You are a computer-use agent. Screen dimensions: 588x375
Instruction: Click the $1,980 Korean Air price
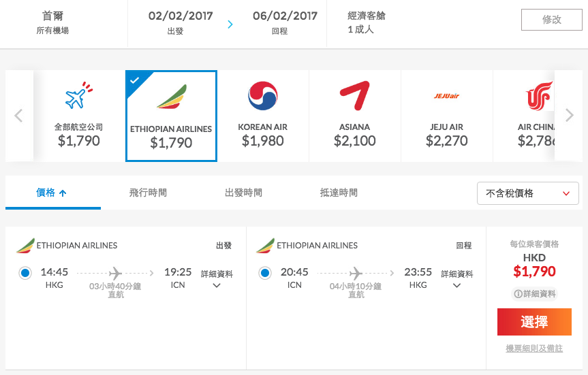click(x=263, y=141)
